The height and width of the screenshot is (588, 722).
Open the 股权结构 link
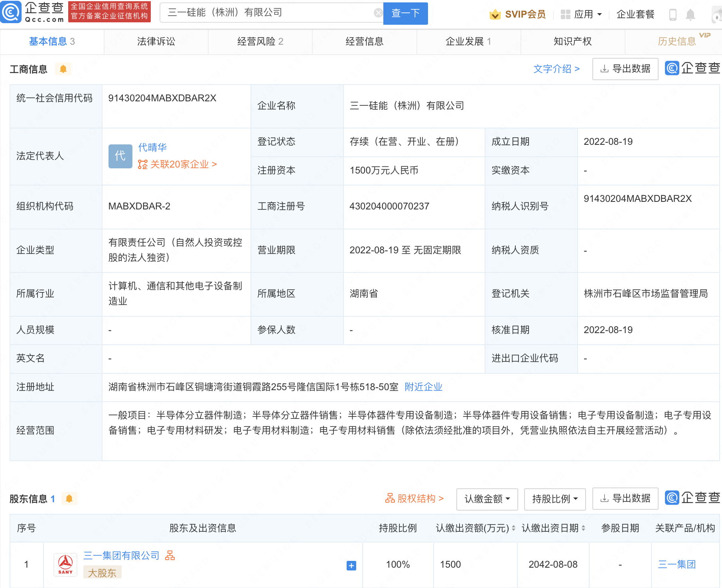tap(414, 499)
